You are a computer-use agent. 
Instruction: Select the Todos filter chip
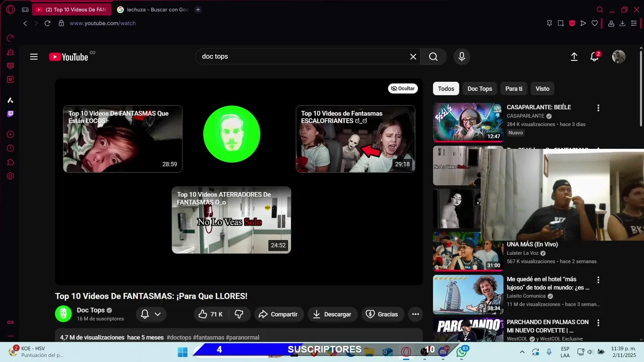pyautogui.click(x=446, y=88)
